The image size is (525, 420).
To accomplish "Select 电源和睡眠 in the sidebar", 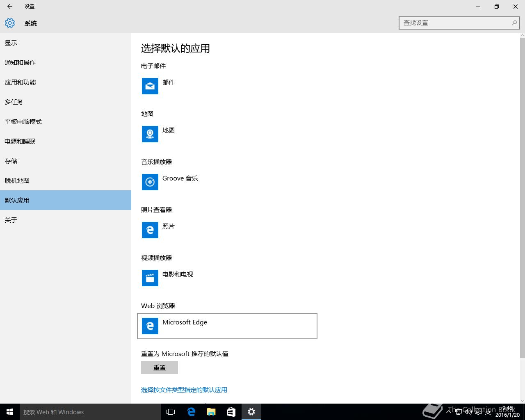I will tap(66, 141).
